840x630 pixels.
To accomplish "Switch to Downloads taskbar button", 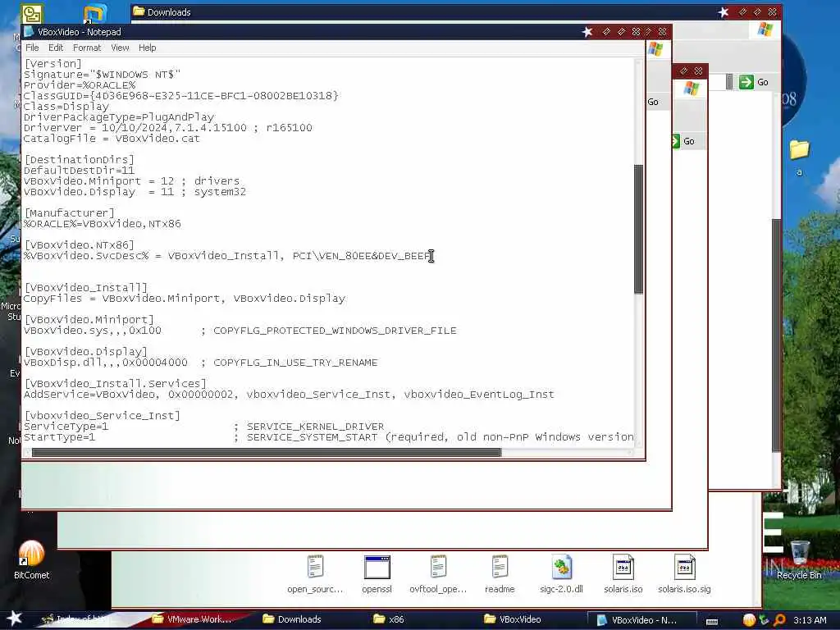I will click(292, 619).
